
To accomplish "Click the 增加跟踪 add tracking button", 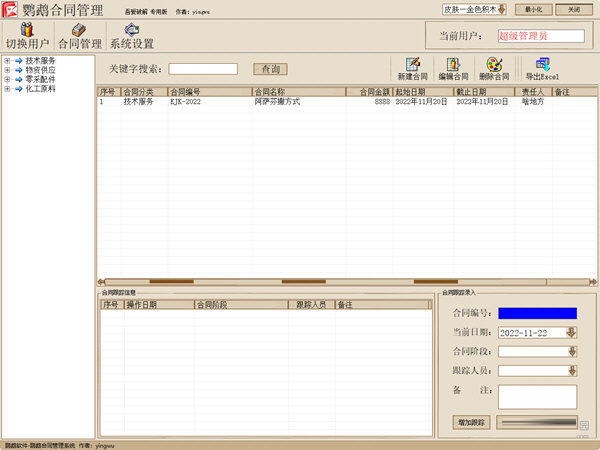I will pyautogui.click(x=469, y=423).
